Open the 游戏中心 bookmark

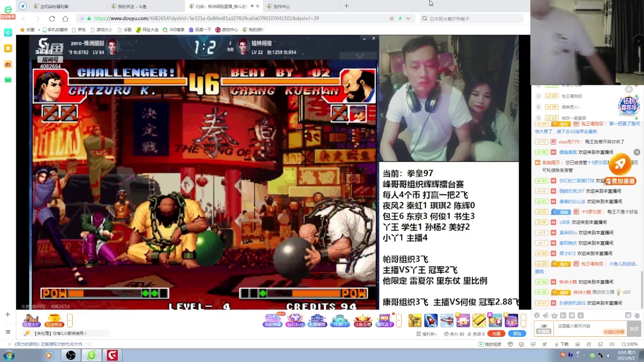[227, 30]
